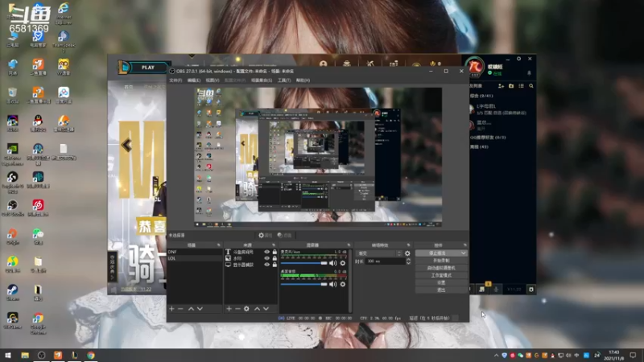
Task: Click League notification bell icon
Action: point(529,73)
